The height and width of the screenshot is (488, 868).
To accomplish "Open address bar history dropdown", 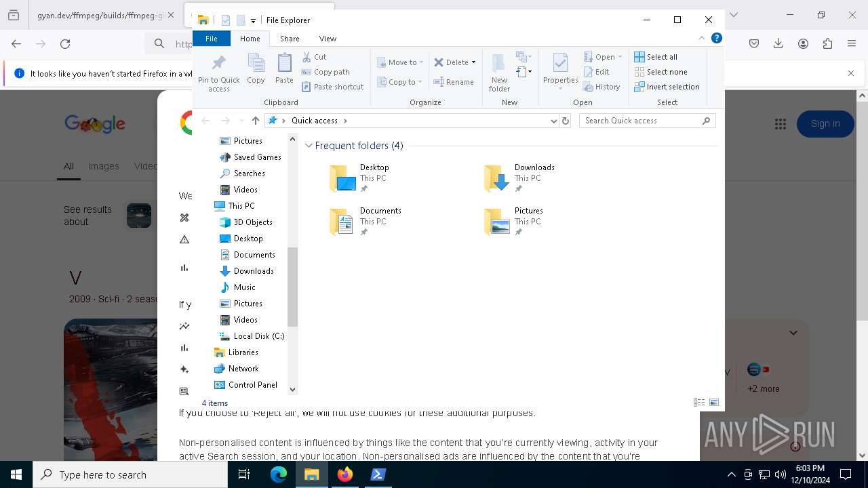I will tap(554, 121).
